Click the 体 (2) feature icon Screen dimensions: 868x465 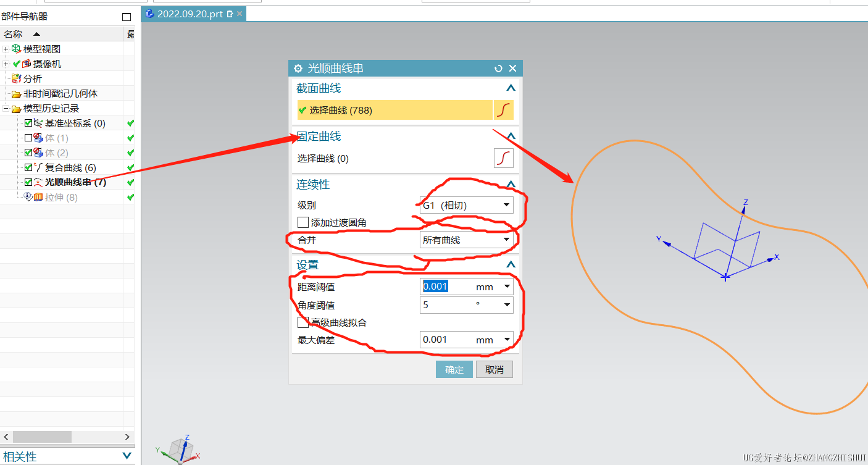coord(38,153)
